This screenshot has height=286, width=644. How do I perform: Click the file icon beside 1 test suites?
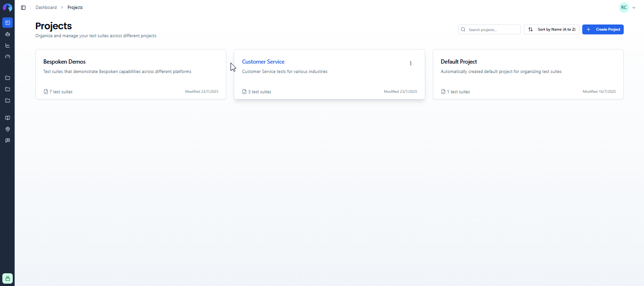tap(443, 92)
